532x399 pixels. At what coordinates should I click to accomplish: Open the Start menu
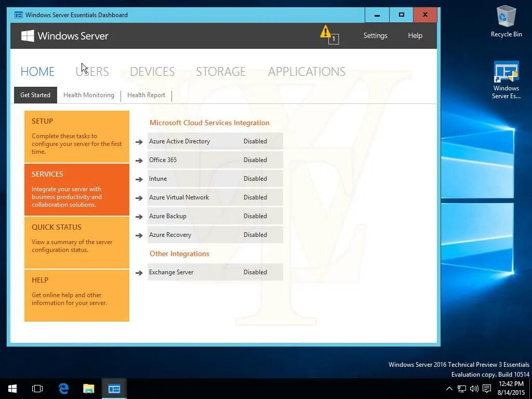(12, 389)
